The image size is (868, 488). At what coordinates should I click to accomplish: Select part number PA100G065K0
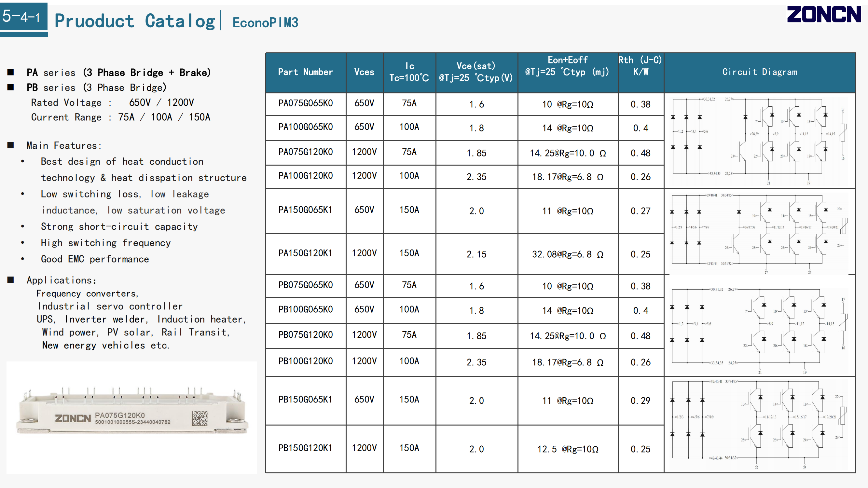pyautogui.click(x=305, y=127)
